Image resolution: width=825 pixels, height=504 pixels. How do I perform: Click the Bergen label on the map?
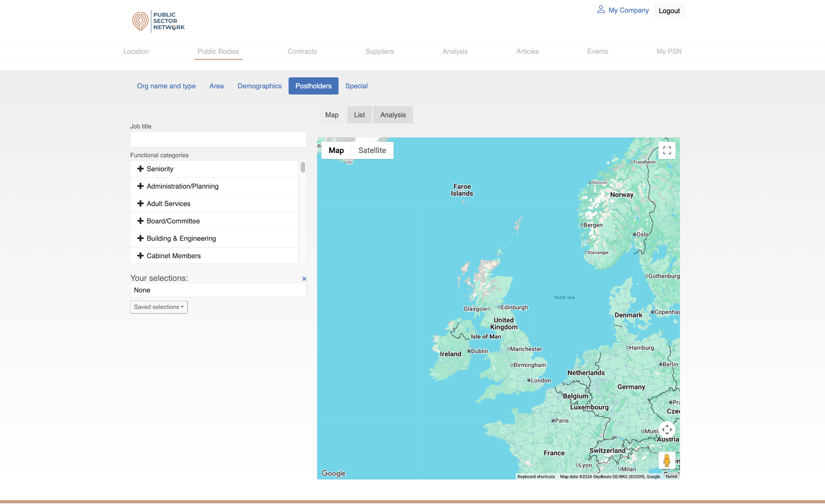(593, 225)
